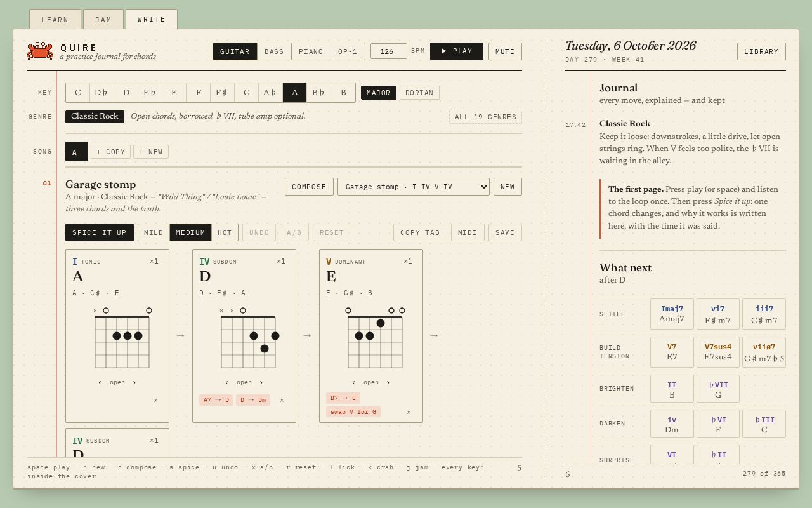Pick the ♭VII G brighten option
The height and width of the screenshot is (508, 812).
tap(718, 389)
